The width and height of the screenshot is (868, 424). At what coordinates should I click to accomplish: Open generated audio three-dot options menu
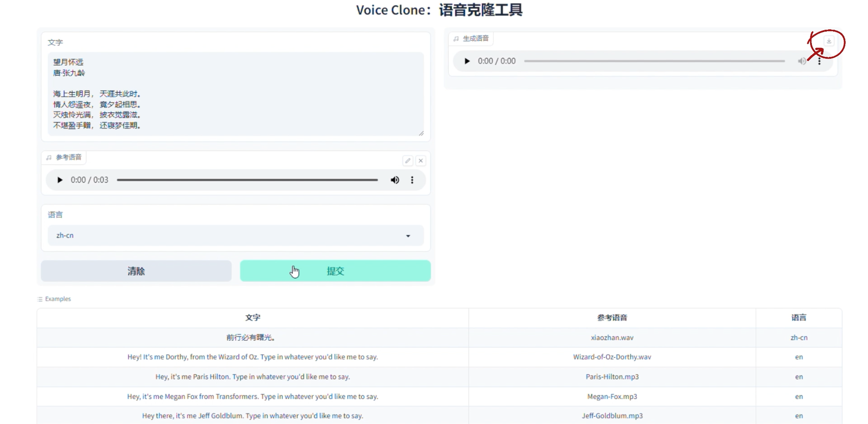pyautogui.click(x=819, y=61)
